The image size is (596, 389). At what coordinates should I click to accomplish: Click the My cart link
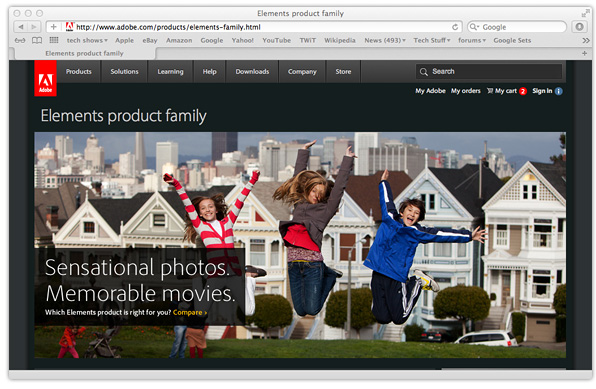point(506,91)
